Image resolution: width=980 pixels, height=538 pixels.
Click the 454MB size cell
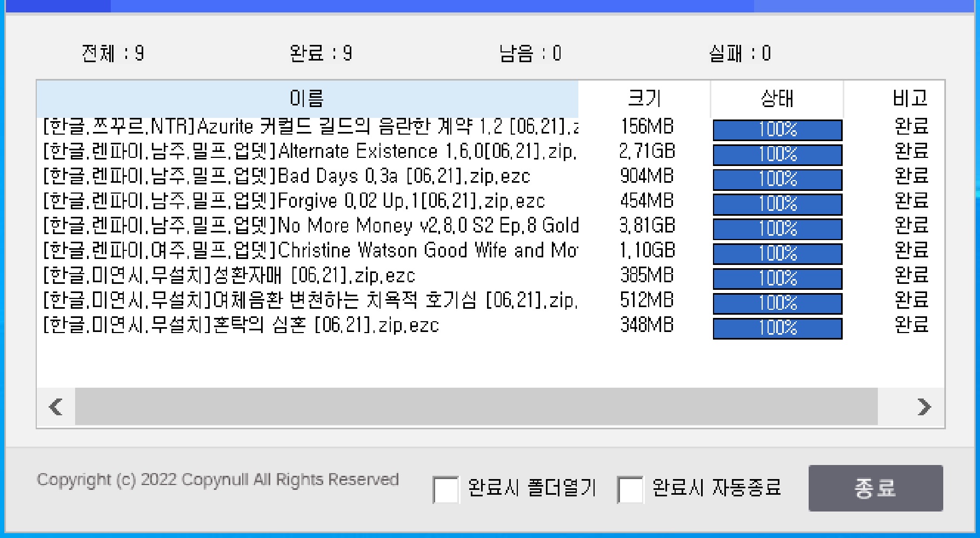(647, 201)
